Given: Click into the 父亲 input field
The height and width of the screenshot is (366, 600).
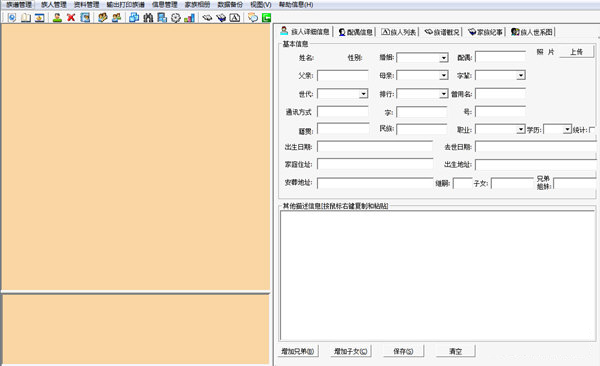Looking at the screenshot, I should pyautogui.click(x=343, y=75).
